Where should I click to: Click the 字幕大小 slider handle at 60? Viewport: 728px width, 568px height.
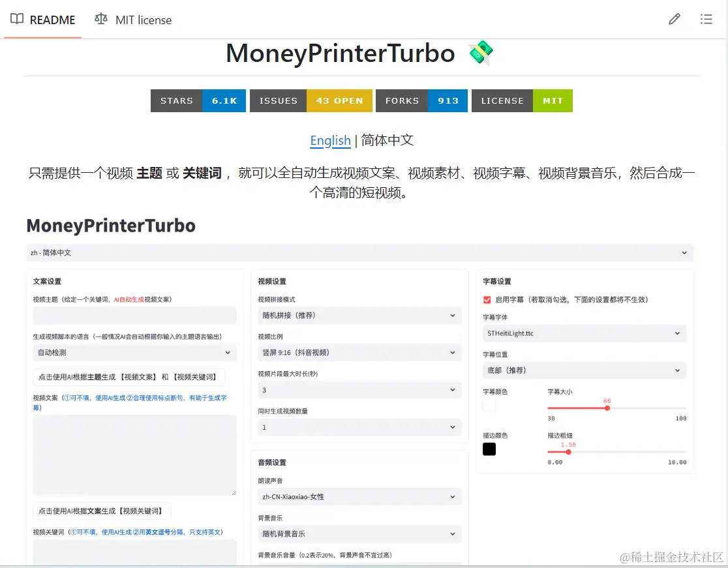(x=607, y=408)
